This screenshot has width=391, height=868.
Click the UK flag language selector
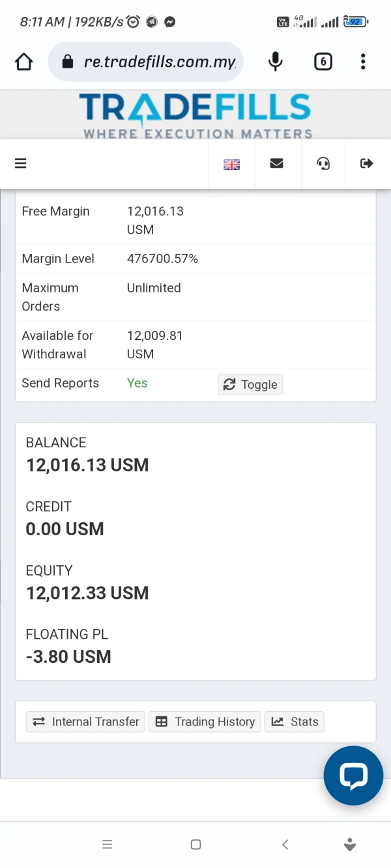pos(231,164)
